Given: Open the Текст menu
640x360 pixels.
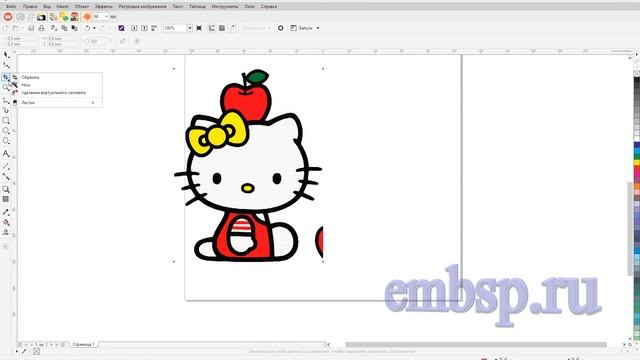Looking at the screenshot, I should (x=178, y=7).
